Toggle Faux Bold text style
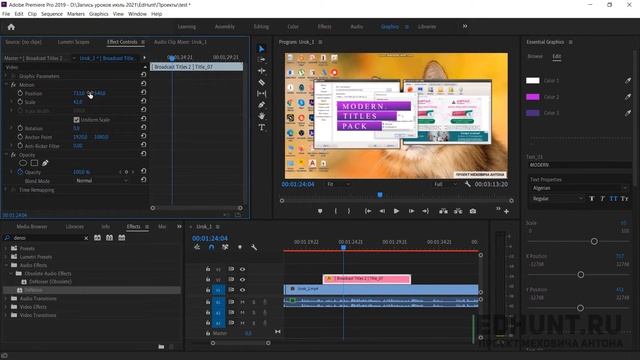This screenshot has height=360, width=640. [591, 199]
